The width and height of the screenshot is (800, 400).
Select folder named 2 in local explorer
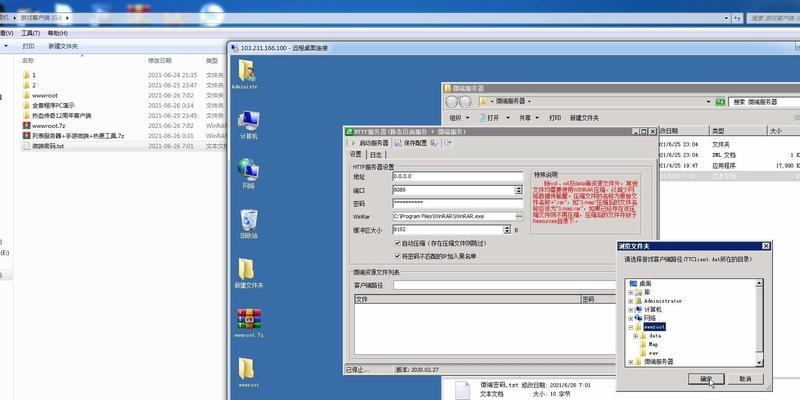(30, 85)
